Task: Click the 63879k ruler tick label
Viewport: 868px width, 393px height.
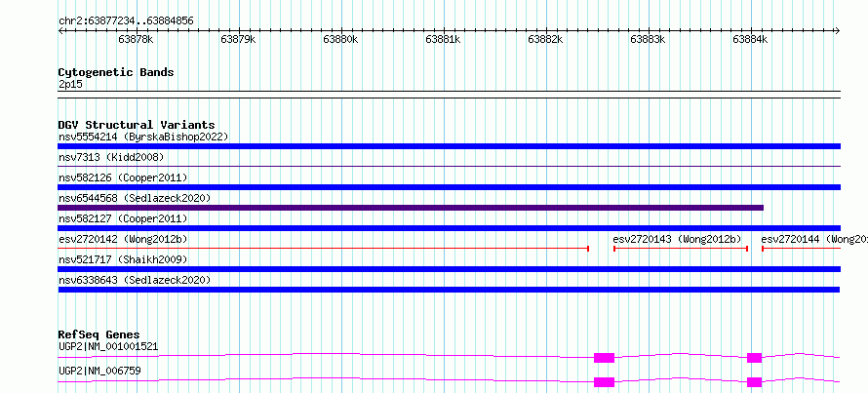Action: (239, 40)
